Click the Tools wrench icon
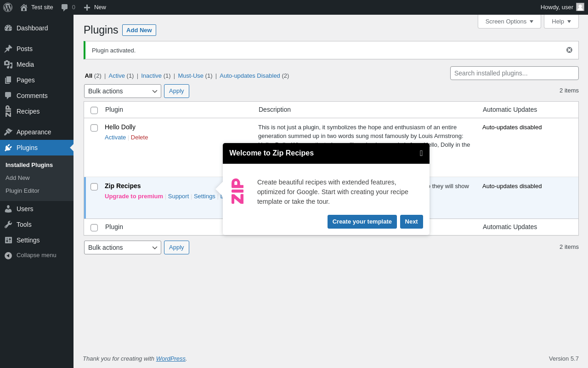 (8, 224)
